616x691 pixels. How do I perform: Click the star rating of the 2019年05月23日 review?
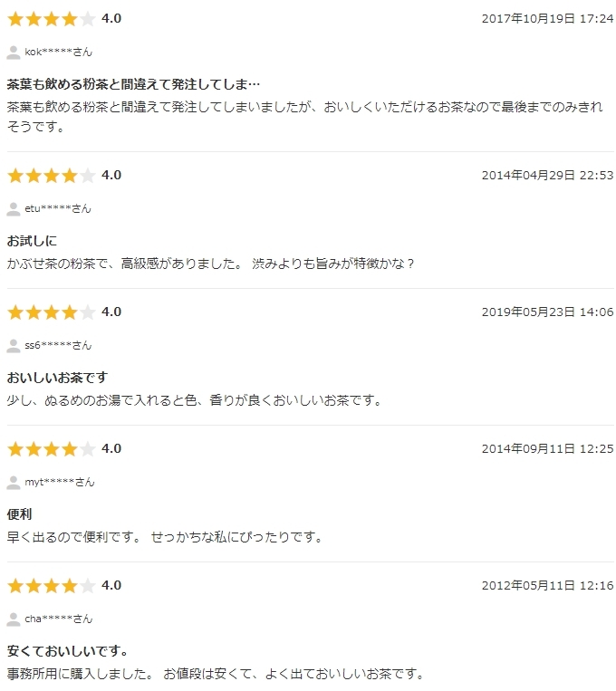pyautogui.click(x=51, y=312)
